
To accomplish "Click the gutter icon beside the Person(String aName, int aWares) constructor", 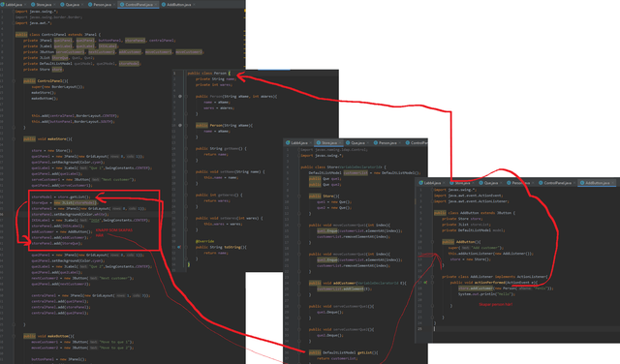I will 180,96.
